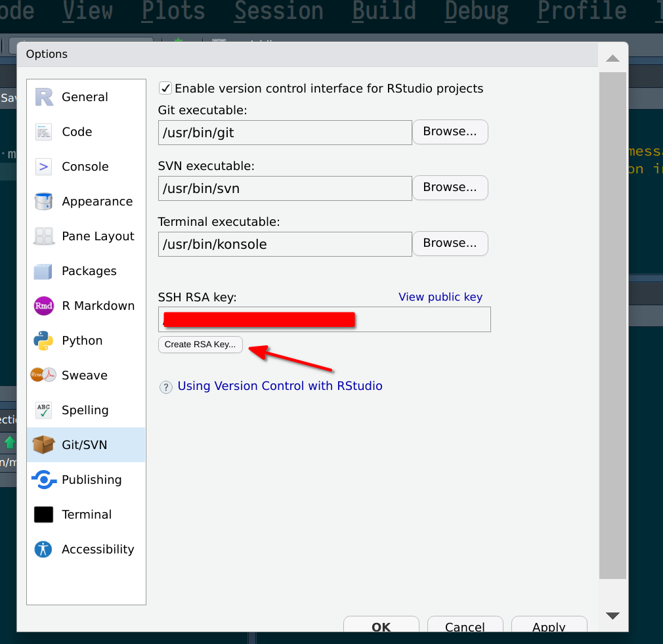The image size is (663, 644).
Task: Click scrollbar down arrow in Options dialog
Action: [612, 615]
